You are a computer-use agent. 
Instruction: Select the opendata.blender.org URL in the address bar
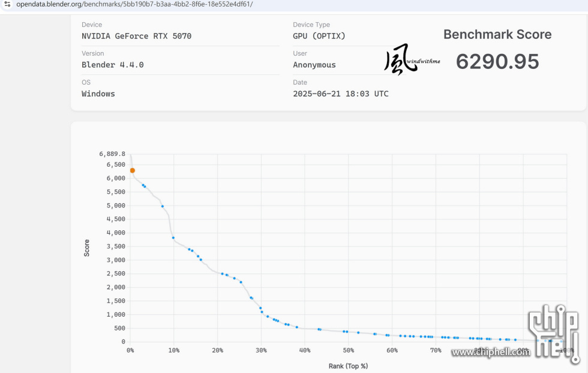tap(134, 5)
